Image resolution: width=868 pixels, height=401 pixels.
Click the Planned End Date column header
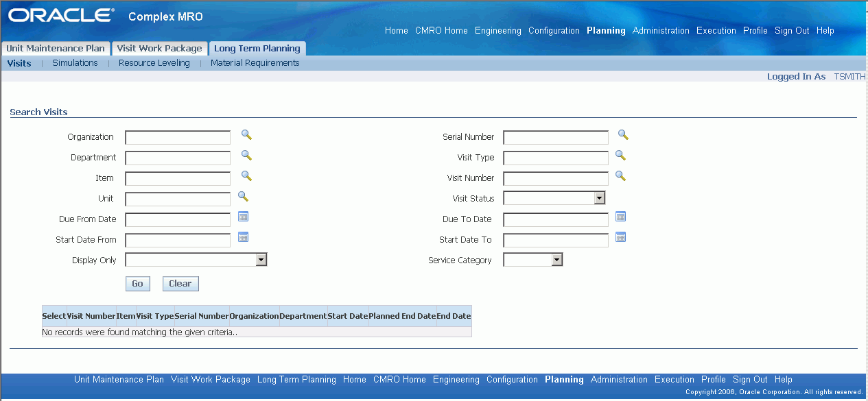tap(403, 316)
